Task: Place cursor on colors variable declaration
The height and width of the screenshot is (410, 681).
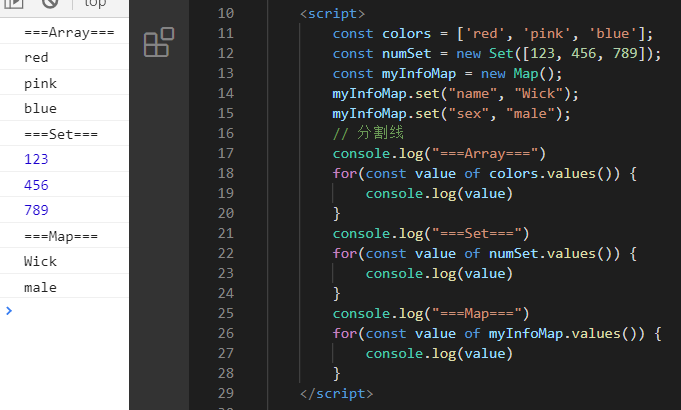Action: [407, 33]
